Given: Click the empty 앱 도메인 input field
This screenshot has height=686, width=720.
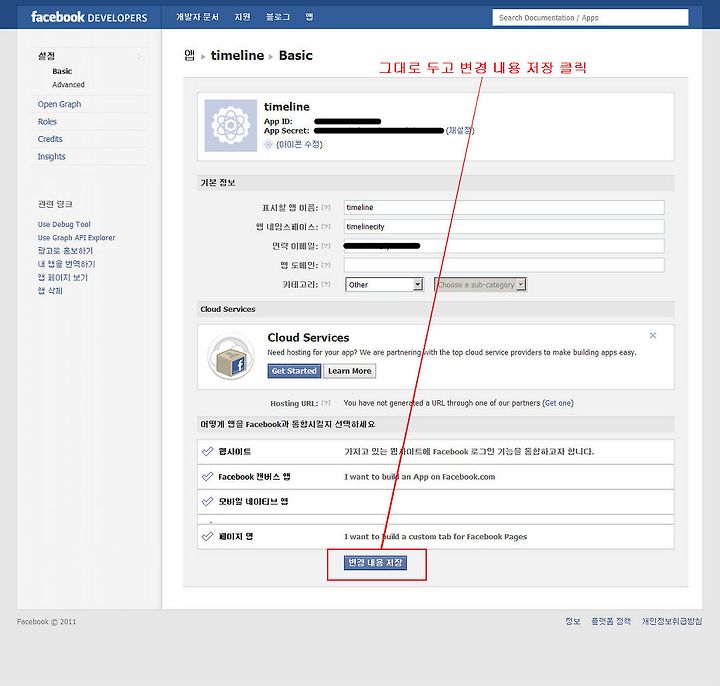Looking at the screenshot, I should pos(504,265).
